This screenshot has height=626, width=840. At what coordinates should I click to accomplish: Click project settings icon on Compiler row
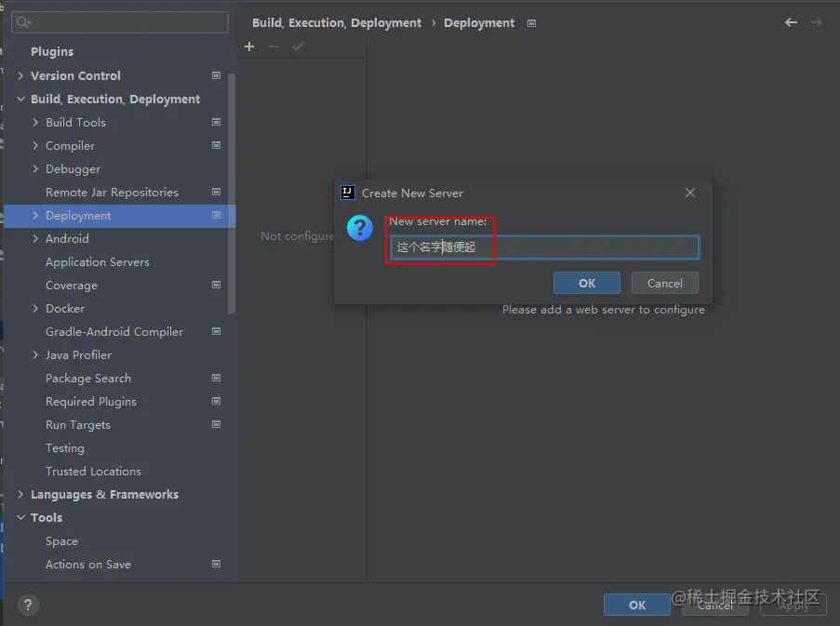pyautogui.click(x=217, y=145)
